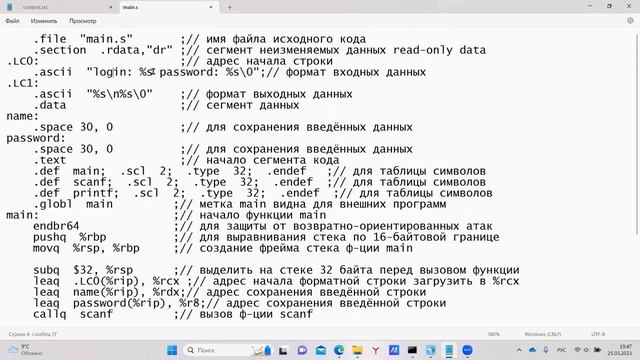
Task: Click the Notepad icon on taskbar
Action: pos(449,350)
